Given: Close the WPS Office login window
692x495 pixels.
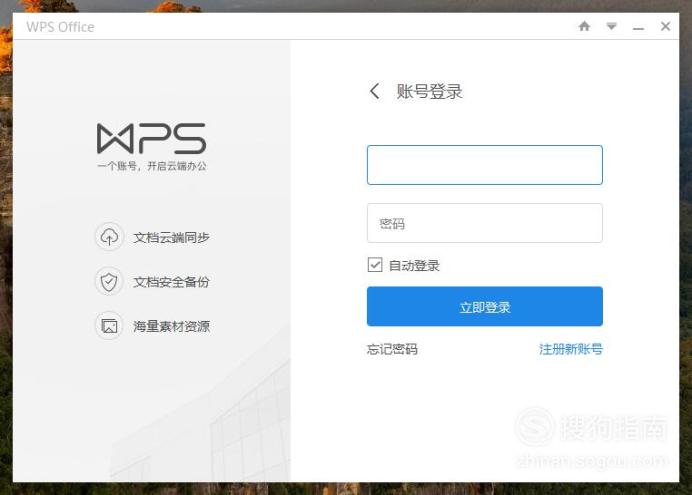Looking at the screenshot, I should click(666, 26).
